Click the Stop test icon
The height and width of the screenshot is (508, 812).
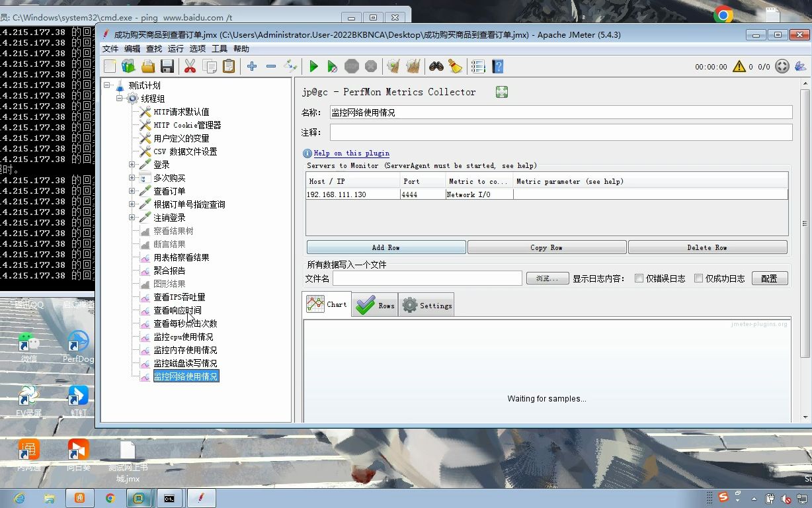(x=352, y=66)
